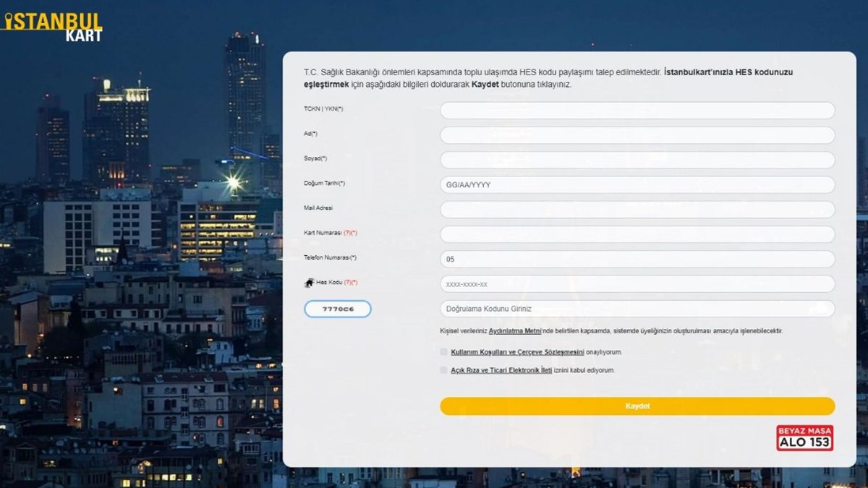Focus the Doğum Tarihi GG/AA/YYYY field
The height and width of the screenshot is (488, 868).
(x=637, y=185)
